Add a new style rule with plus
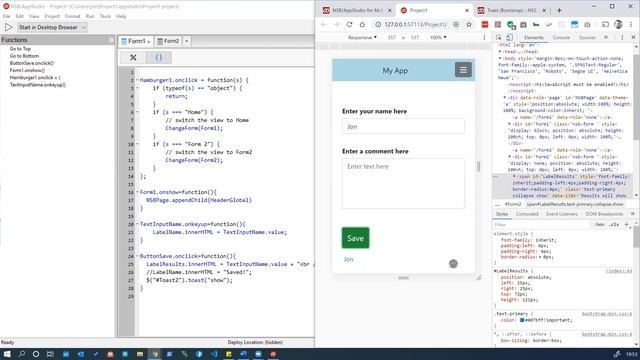640x360 pixels. 627,225
